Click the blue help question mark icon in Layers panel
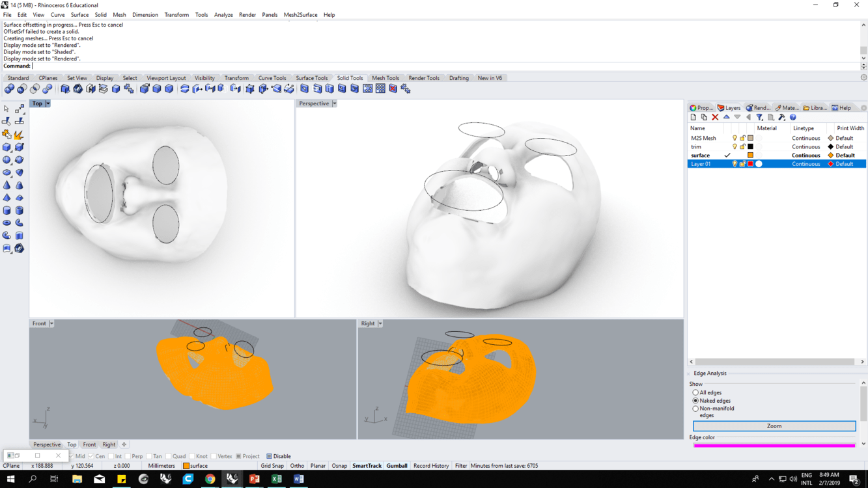The image size is (868, 488). coord(792,118)
